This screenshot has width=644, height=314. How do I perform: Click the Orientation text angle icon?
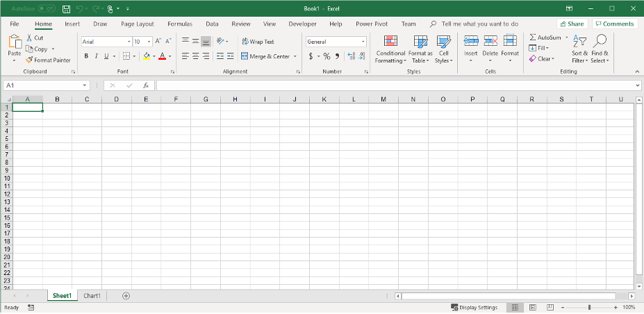[x=220, y=42]
